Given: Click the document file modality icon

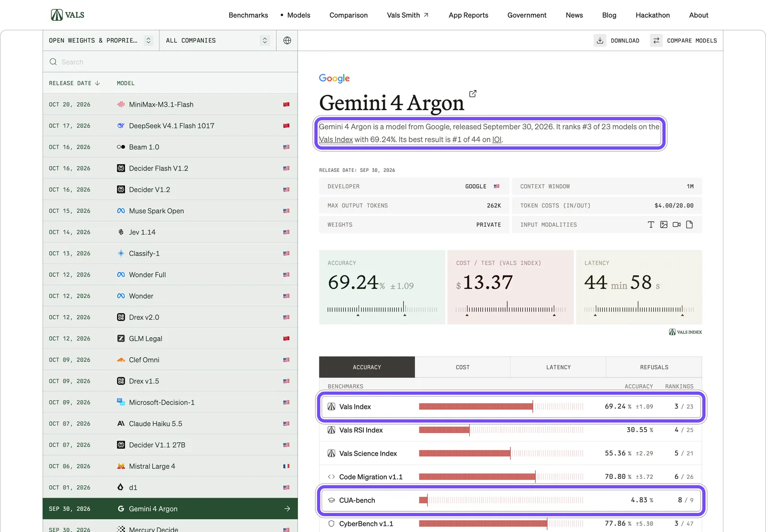Looking at the screenshot, I should click(x=689, y=225).
